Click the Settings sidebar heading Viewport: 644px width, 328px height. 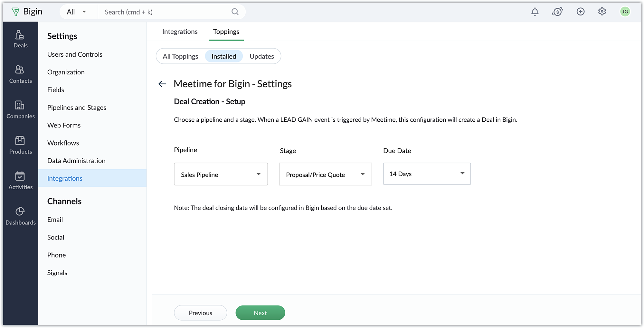point(62,36)
